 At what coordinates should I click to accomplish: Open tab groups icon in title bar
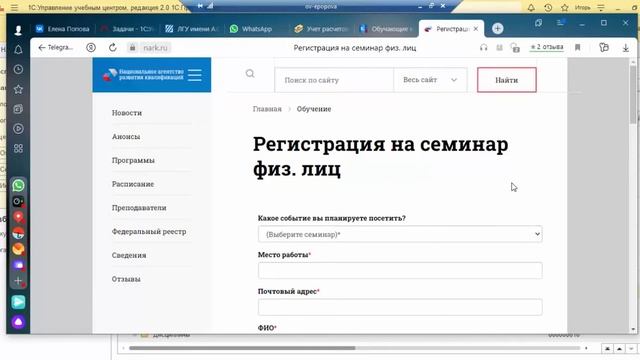(538, 23)
